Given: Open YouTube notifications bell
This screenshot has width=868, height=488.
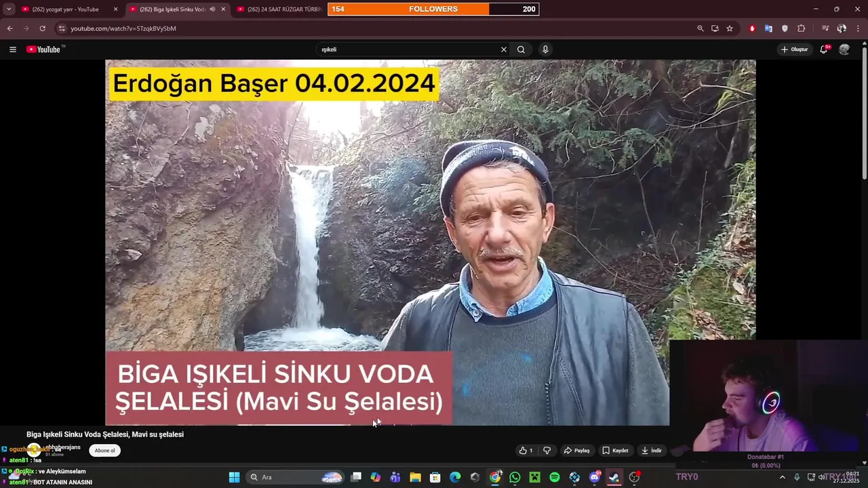Looking at the screenshot, I should (824, 49).
